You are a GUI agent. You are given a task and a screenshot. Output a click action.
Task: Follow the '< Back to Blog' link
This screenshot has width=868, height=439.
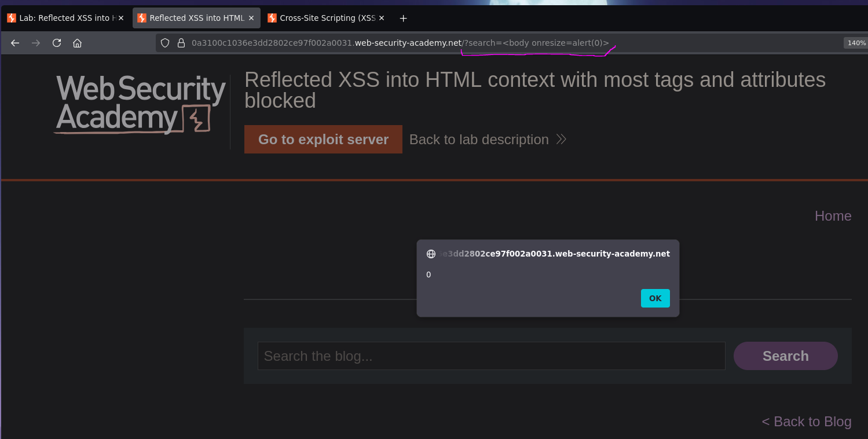coord(807,422)
